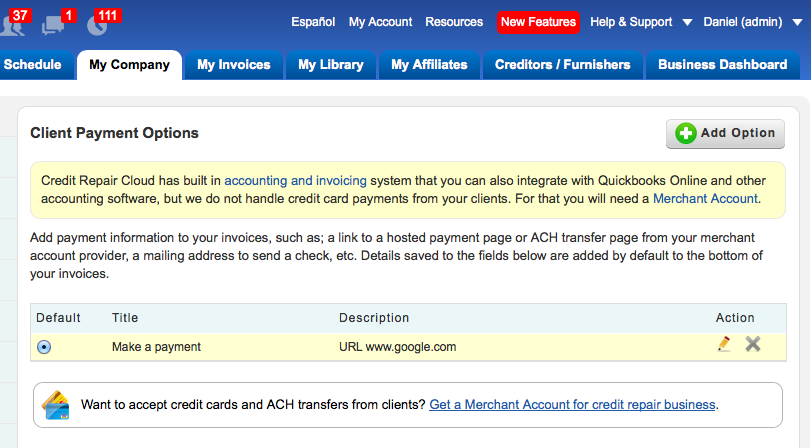
Task: Edit the Make a payment option with pencil
Action: [724, 344]
